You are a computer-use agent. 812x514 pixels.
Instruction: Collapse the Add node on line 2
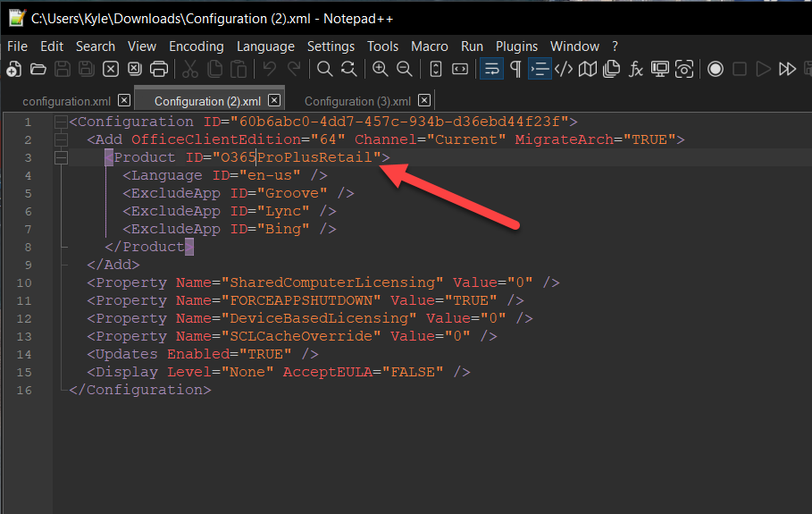(61, 139)
